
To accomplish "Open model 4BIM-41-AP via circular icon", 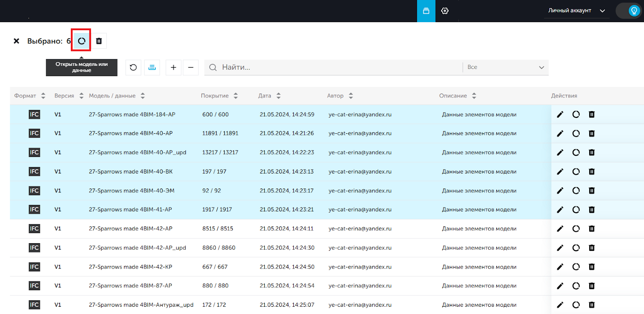I will (x=576, y=210).
